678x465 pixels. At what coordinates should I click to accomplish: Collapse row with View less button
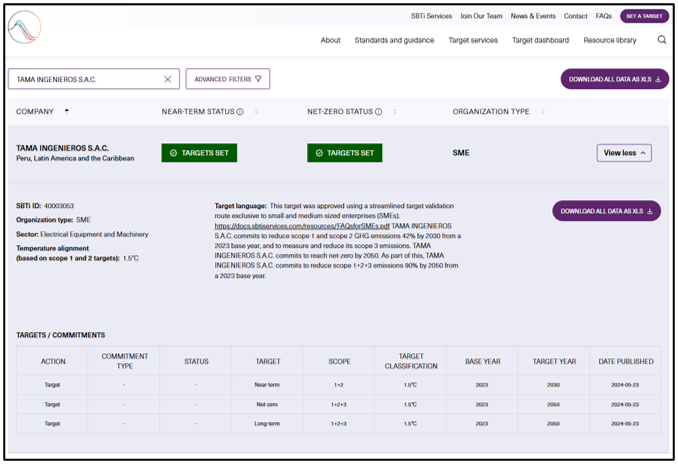[x=624, y=153]
